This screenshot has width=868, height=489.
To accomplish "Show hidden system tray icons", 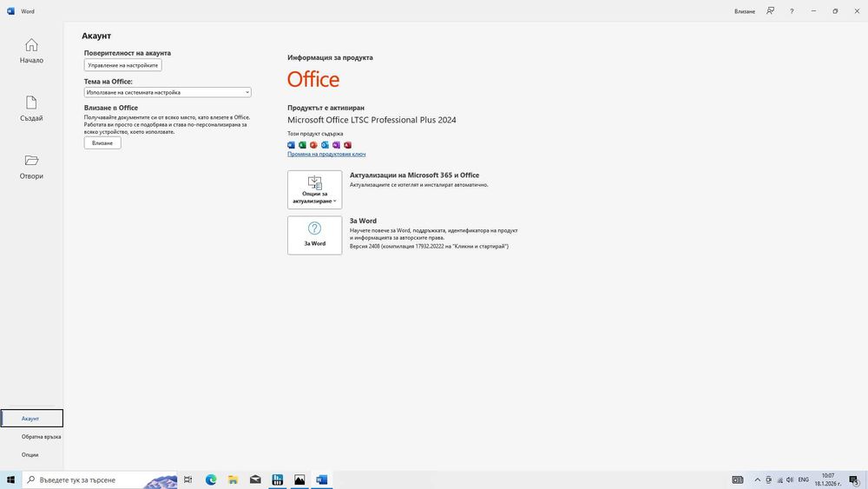I will (x=757, y=479).
